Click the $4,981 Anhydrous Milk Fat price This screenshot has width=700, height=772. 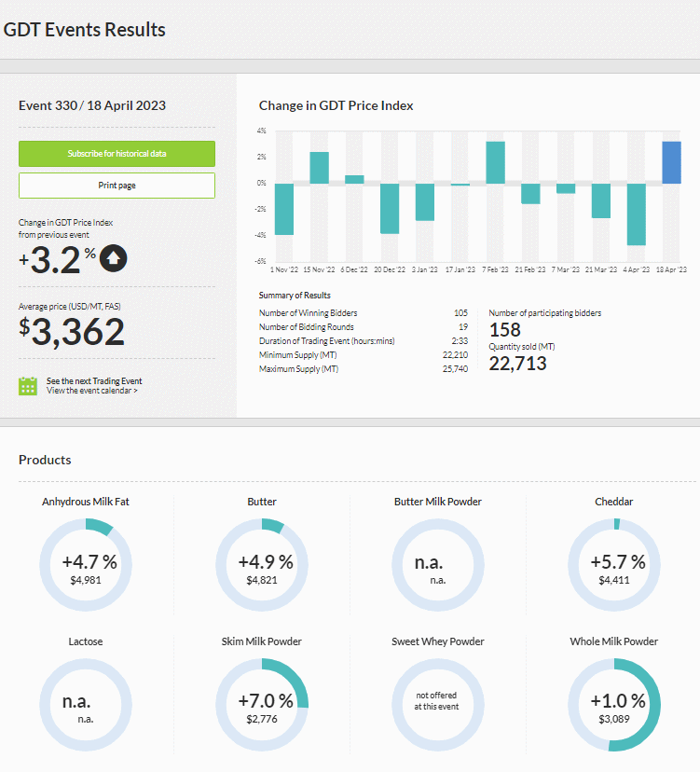(x=86, y=581)
